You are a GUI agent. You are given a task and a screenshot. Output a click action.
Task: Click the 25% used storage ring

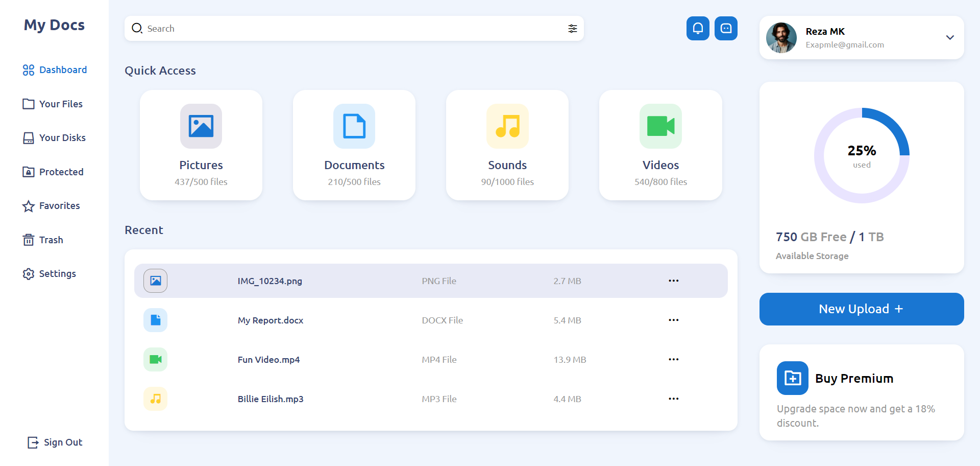862,155
